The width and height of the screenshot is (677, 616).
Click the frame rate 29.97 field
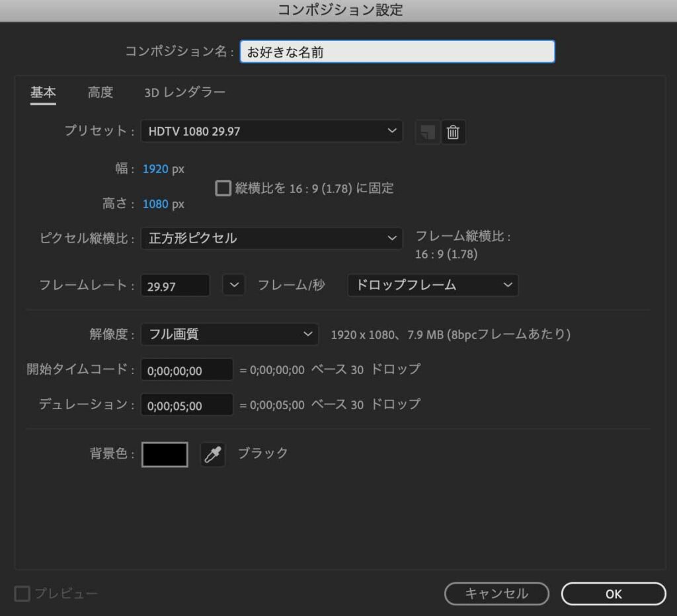(x=175, y=286)
